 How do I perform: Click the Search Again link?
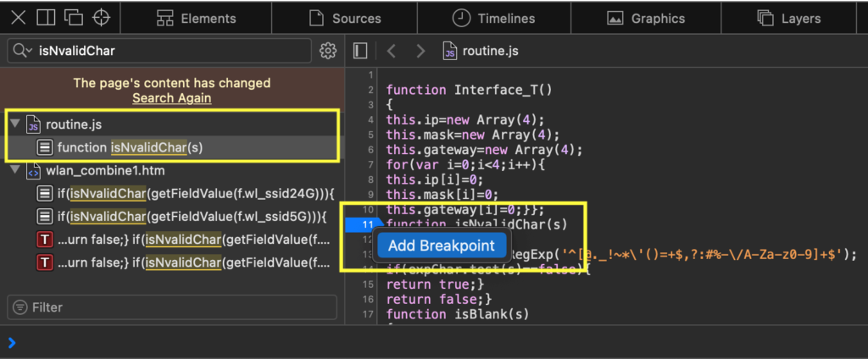tap(171, 98)
